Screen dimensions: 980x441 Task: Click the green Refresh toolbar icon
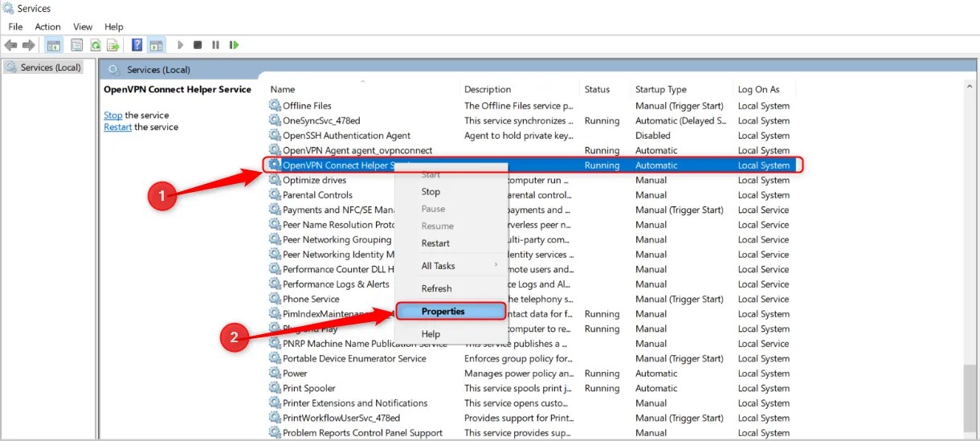(x=96, y=45)
